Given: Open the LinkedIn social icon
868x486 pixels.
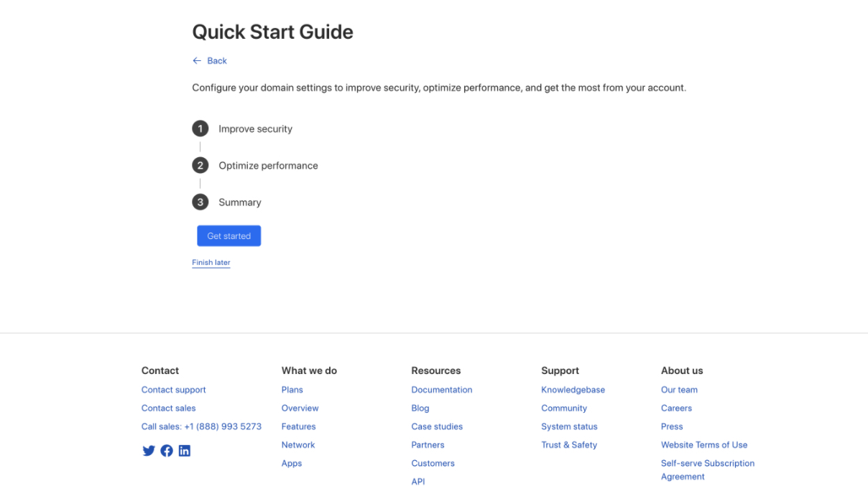Looking at the screenshot, I should tap(185, 451).
